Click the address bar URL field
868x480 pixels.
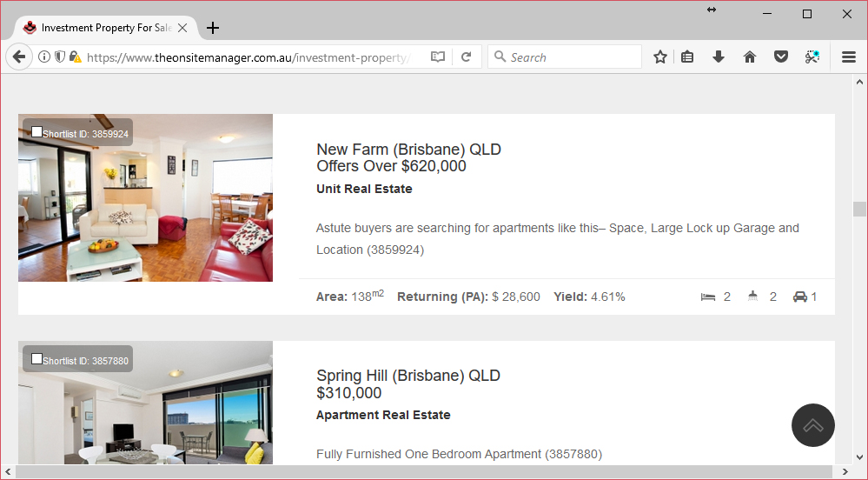248,57
